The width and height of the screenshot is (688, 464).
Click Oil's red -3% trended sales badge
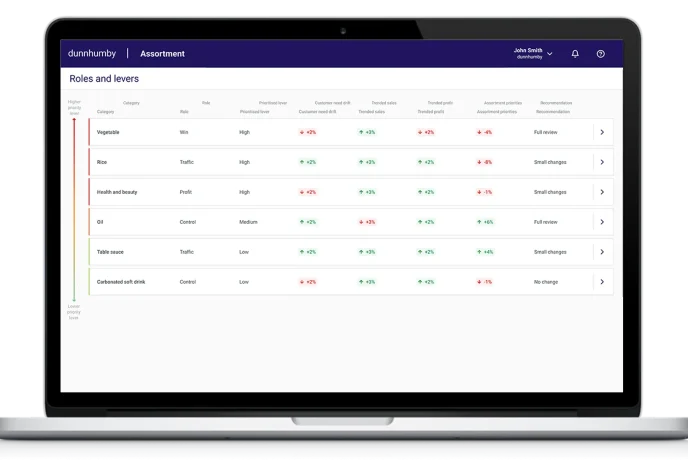point(367,222)
